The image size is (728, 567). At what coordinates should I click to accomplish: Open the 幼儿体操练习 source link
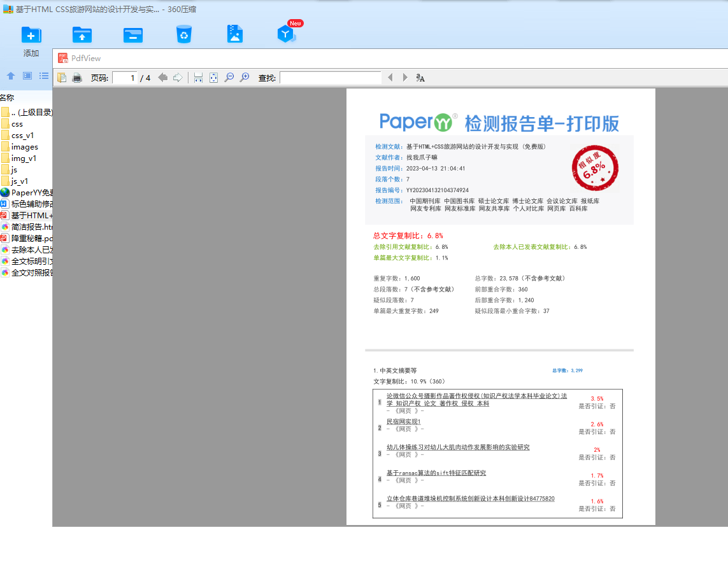point(458,447)
